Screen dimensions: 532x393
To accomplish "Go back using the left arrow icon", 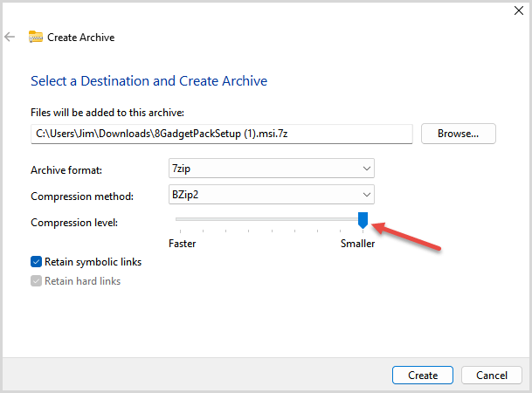I will click(x=10, y=37).
